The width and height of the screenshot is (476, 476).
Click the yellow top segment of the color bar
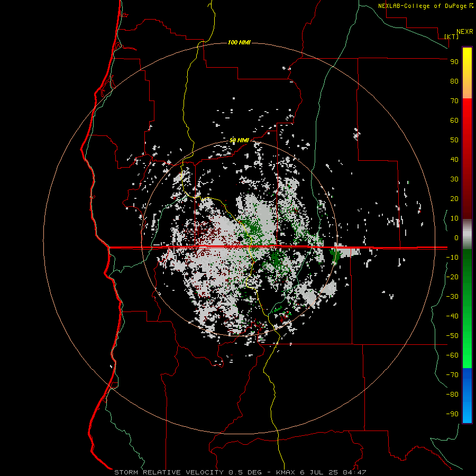click(x=467, y=73)
